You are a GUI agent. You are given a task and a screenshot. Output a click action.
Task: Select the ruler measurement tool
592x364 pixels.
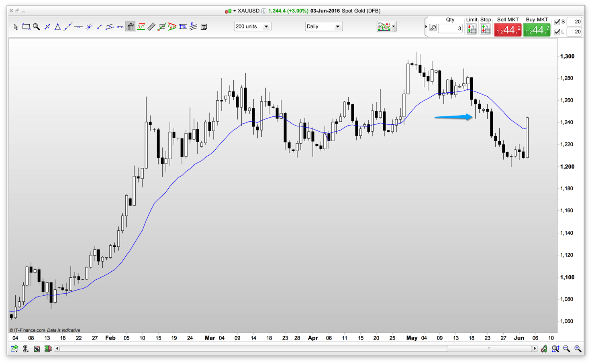[x=151, y=27]
